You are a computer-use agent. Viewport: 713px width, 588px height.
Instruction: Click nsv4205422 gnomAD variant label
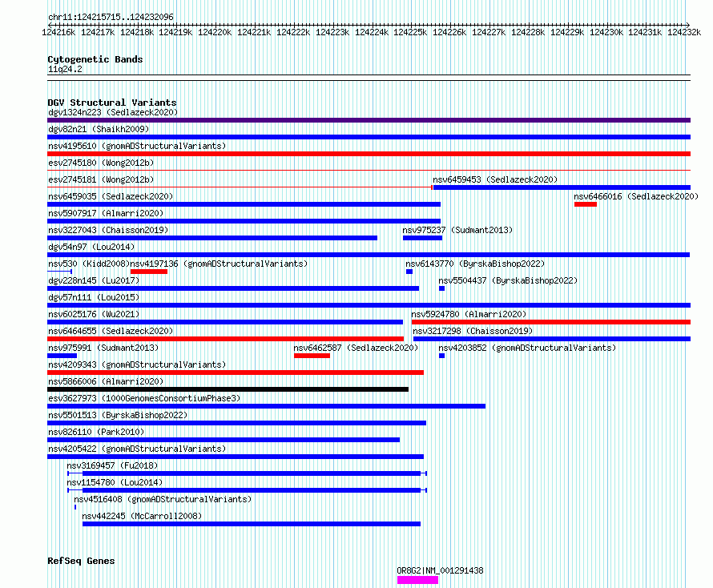[x=137, y=449]
